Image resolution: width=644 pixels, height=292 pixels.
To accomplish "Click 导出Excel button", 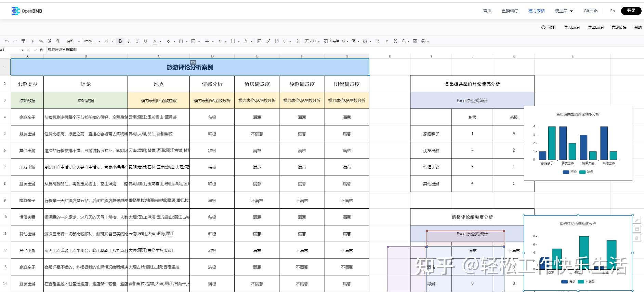I will [596, 27].
